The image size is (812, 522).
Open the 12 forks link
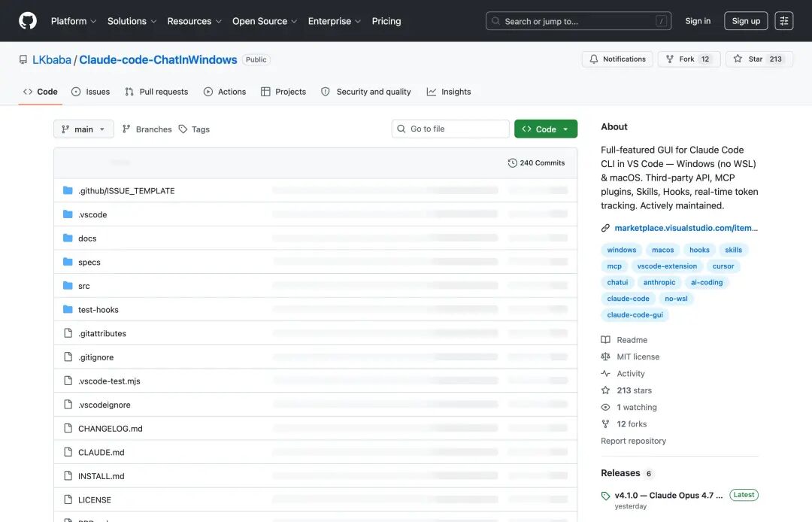pyautogui.click(x=632, y=424)
